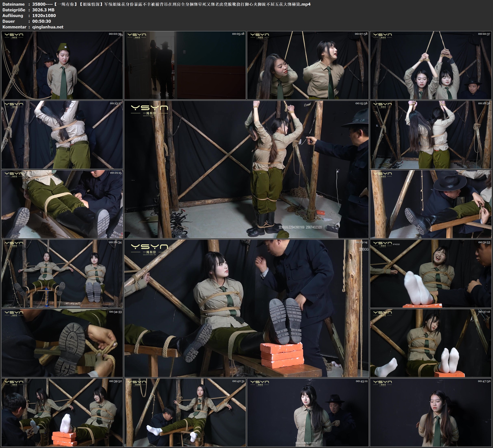Click the qinglanhua.net comment text
493x448 pixels.
[x=48, y=27]
